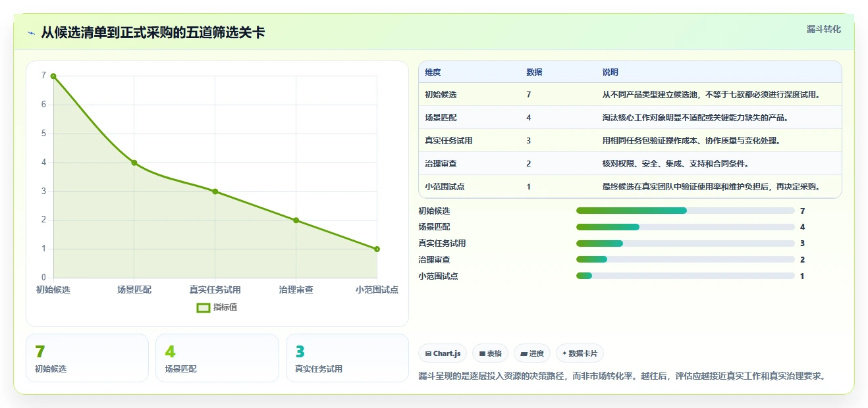Click the 初始候选 label beside progress bars
Screen dimensions: 868x408
(435, 211)
